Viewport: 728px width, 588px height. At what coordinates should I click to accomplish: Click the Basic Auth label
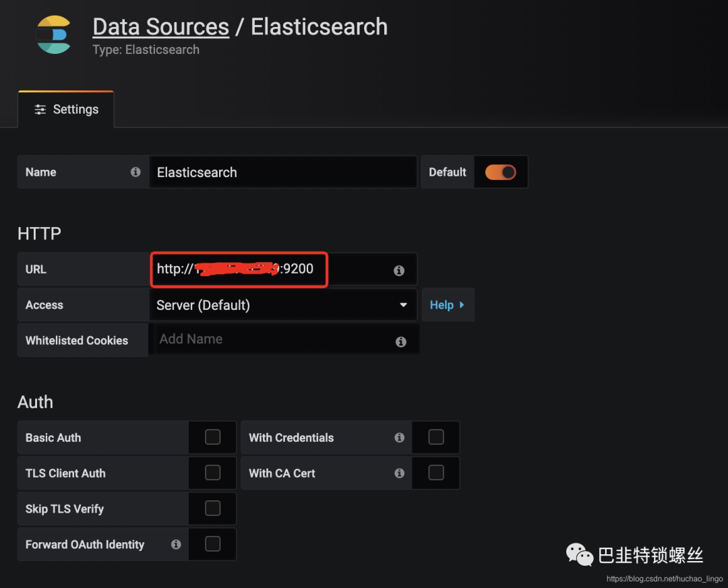53,438
